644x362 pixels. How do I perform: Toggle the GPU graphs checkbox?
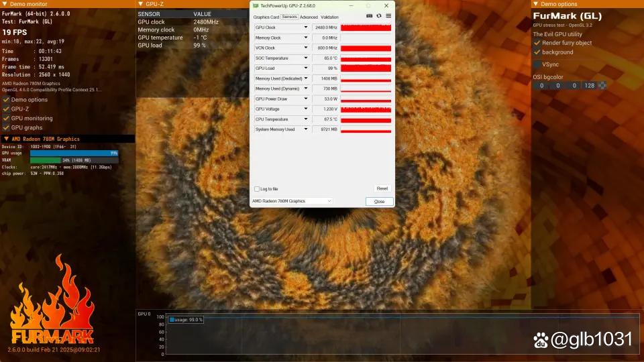pos(6,127)
